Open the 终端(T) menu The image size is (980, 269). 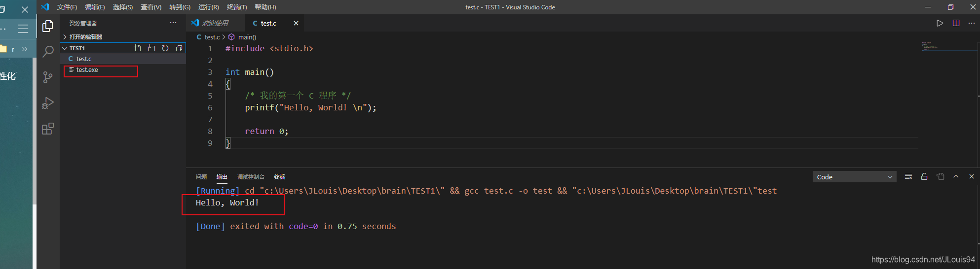click(x=237, y=7)
